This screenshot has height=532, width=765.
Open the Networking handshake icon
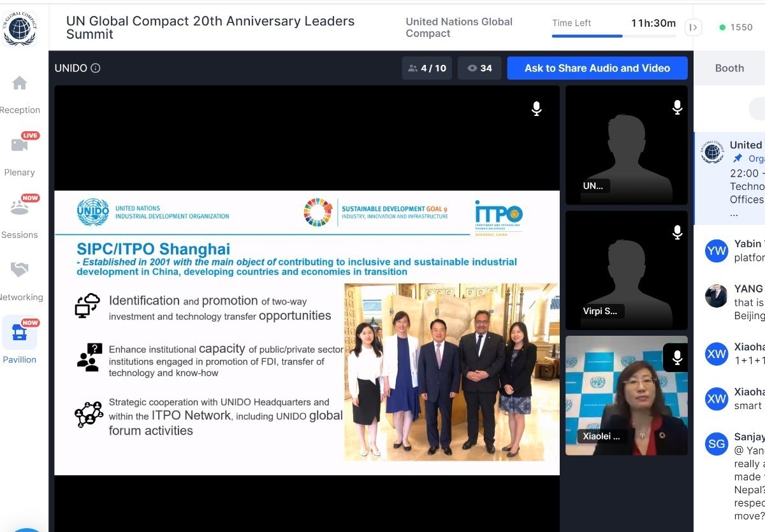[x=20, y=270]
